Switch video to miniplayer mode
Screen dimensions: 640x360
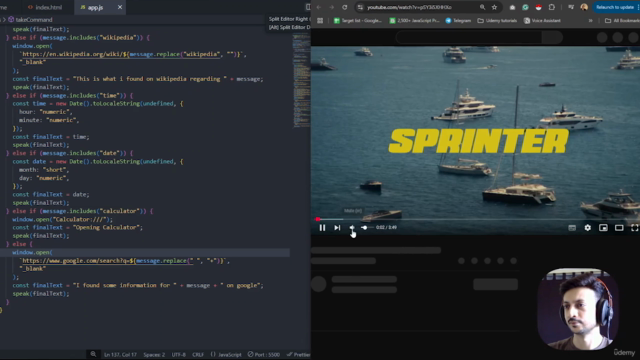point(603,228)
